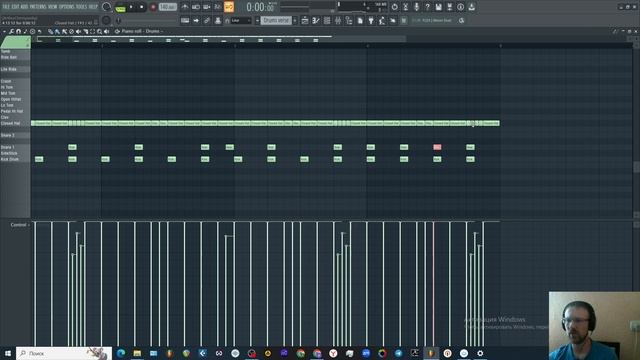Select the Playback speaker tool in Piano roll
The height and width of the screenshot is (360, 640).
point(107,31)
